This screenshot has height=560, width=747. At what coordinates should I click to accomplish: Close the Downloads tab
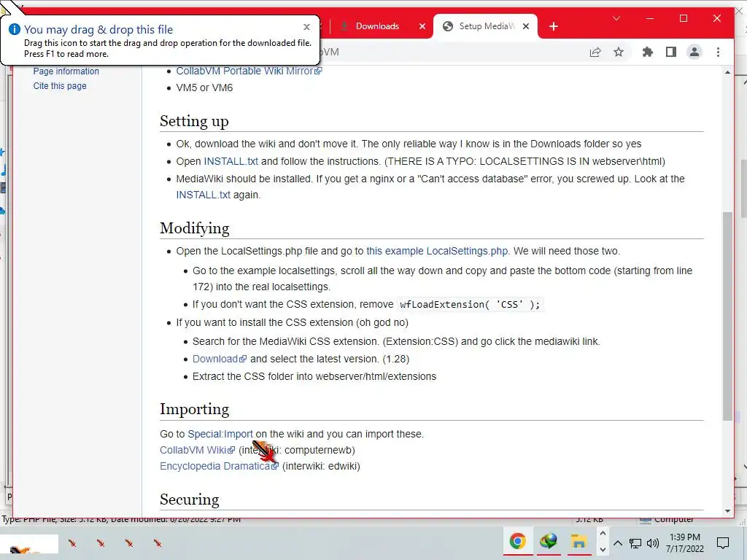point(422,26)
